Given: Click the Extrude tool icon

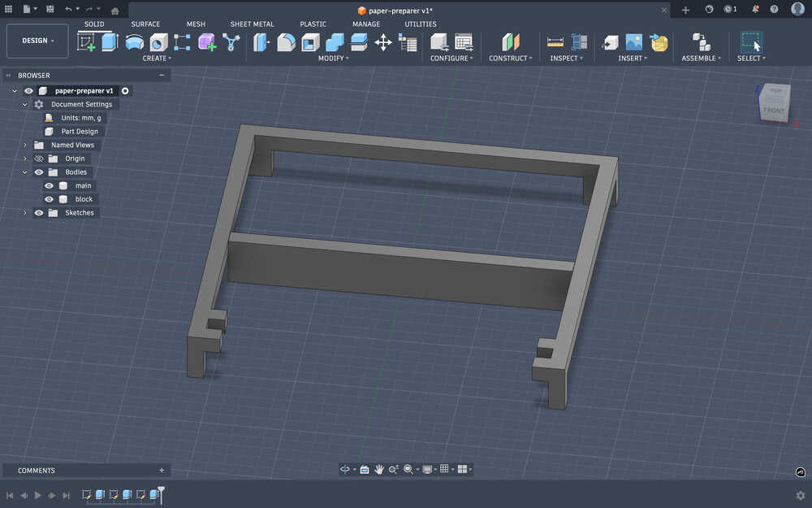Looking at the screenshot, I should [110, 42].
